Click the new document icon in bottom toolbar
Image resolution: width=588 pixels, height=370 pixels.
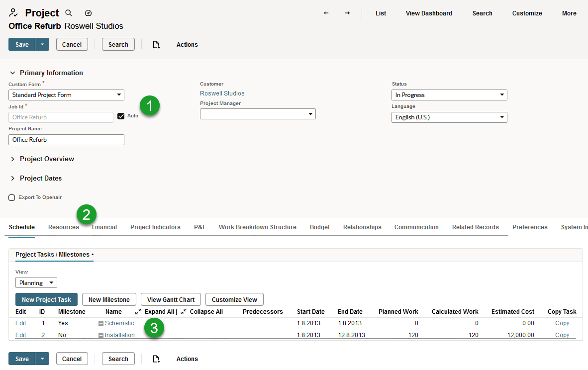(x=156, y=359)
